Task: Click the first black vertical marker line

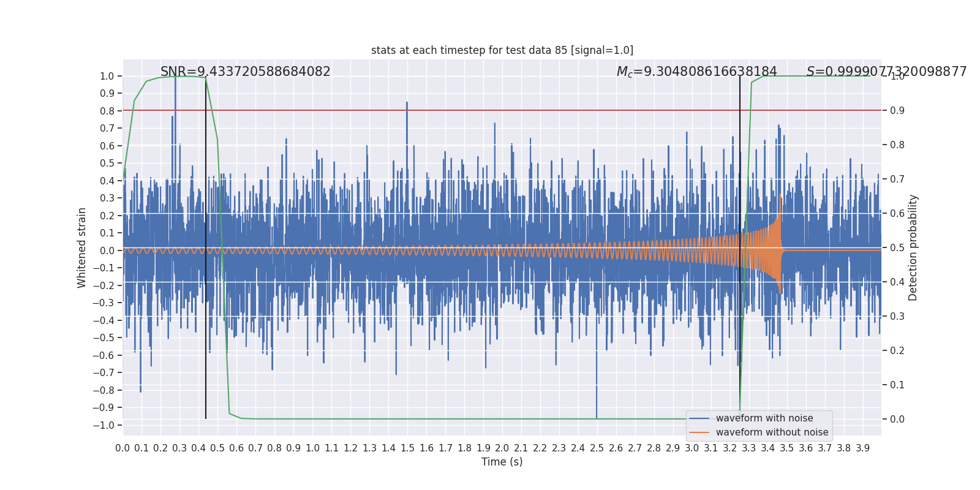Action: (206, 247)
